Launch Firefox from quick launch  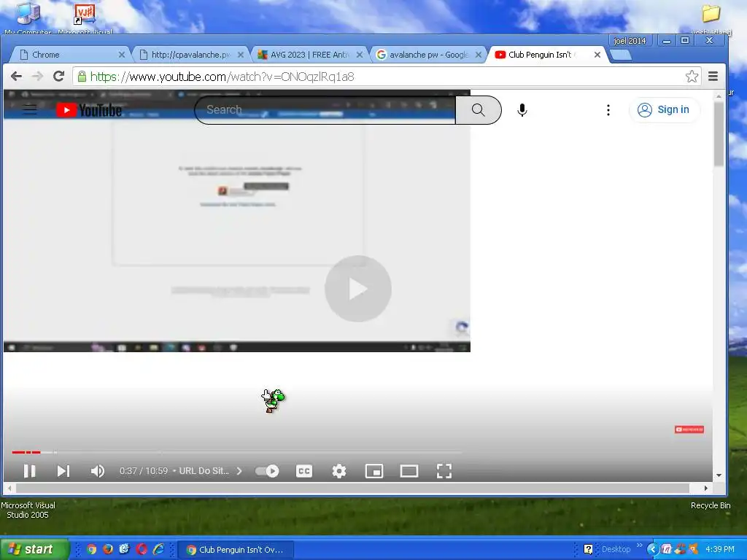click(x=108, y=549)
